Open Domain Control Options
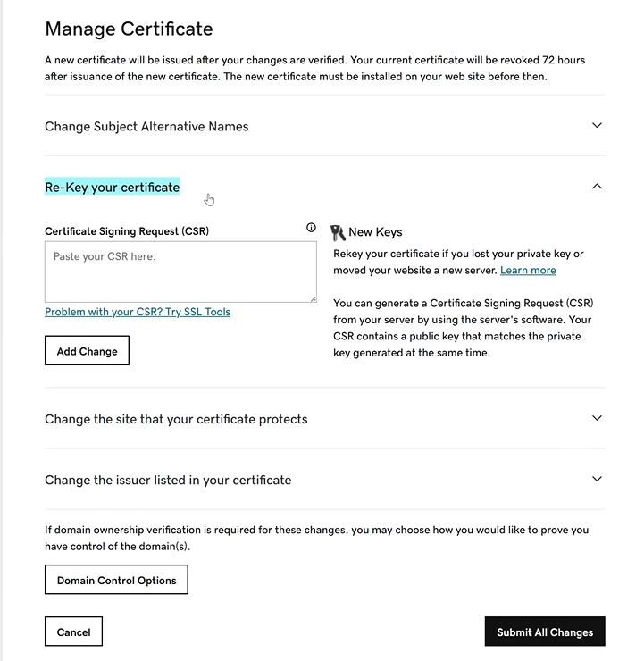 pos(116,580)
